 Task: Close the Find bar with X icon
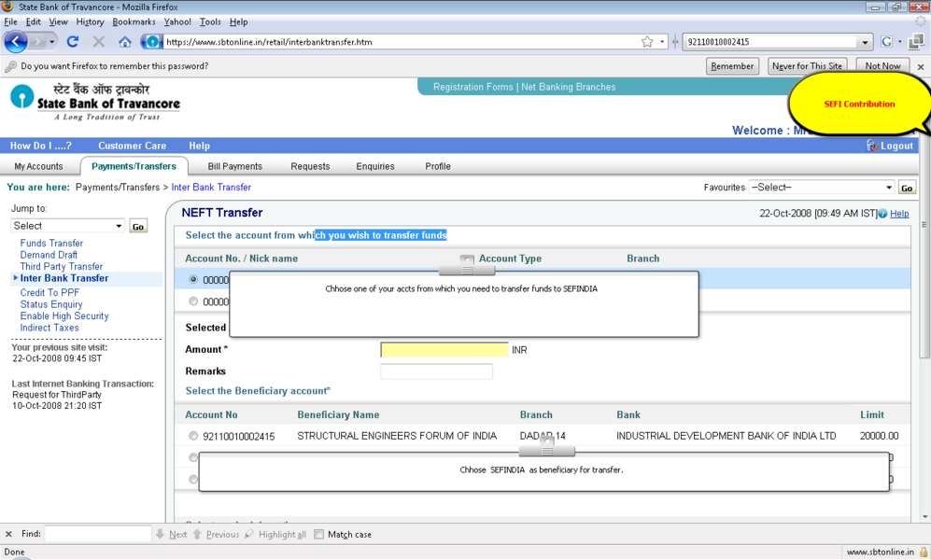pos(9,535)
